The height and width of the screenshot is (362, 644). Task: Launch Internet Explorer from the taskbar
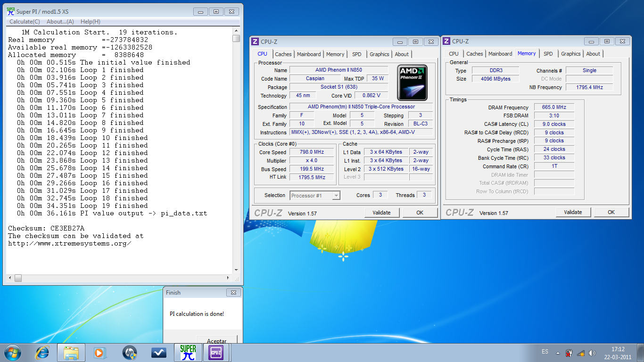pyautogui.click(x=42, y=352)
